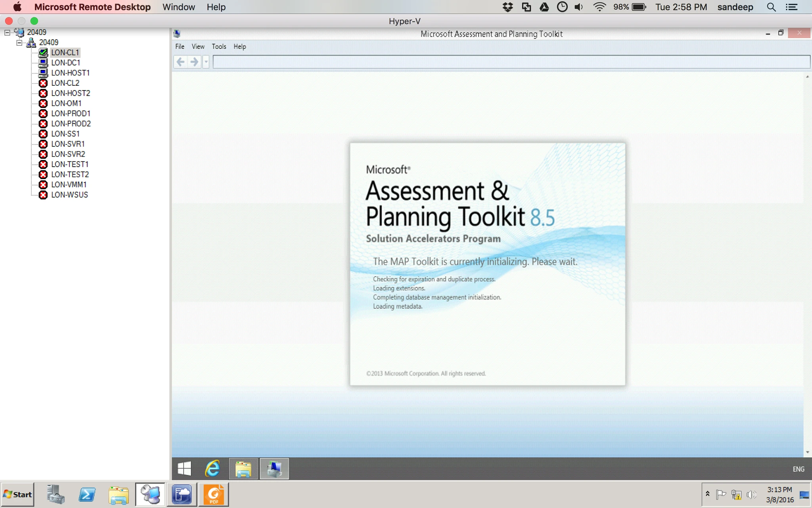This screenshot has width=812, height=508.
Task: Click the network warning tray icon
Action: [736, 495]
